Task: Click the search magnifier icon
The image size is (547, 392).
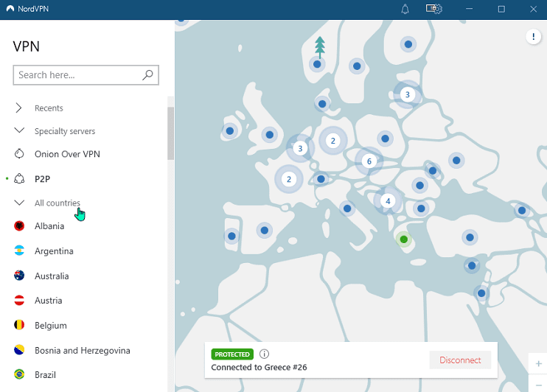Action: [x=147, y=74]
